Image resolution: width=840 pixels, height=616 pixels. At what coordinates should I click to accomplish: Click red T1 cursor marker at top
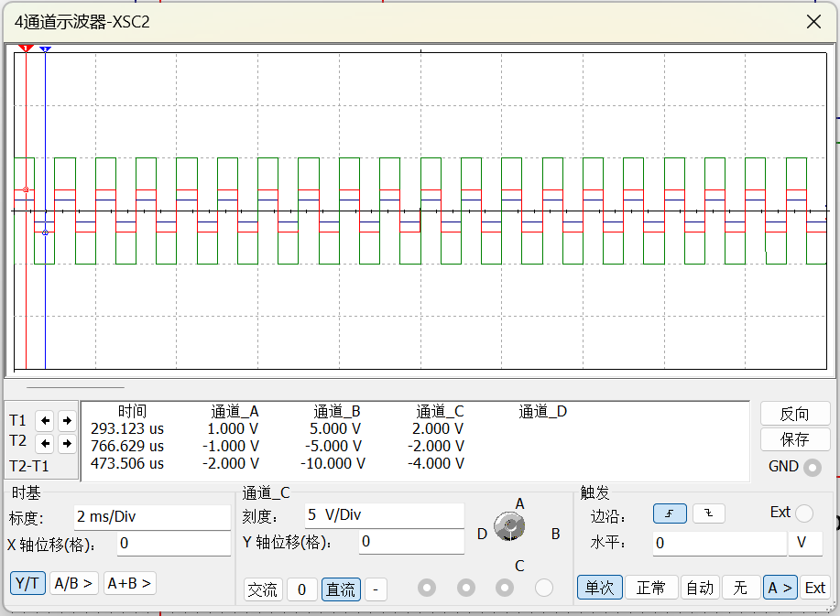tap(25, 49)
